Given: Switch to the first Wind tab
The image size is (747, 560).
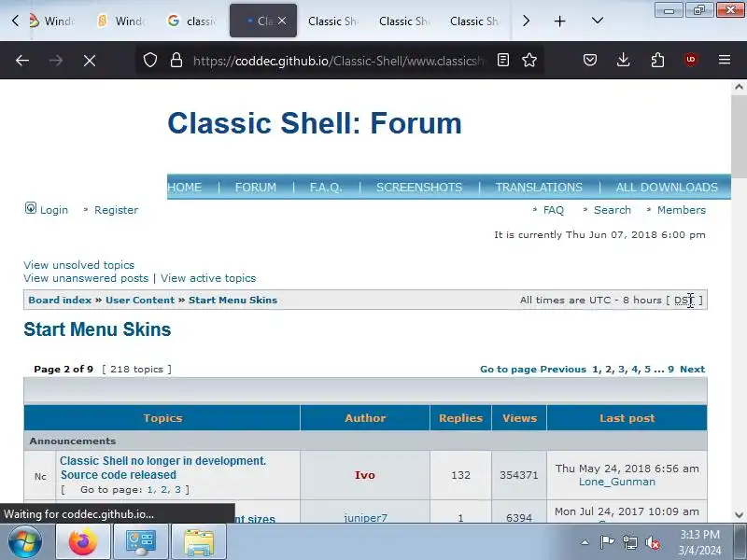Looking at the screenshot, I should [x=52, y=21].
